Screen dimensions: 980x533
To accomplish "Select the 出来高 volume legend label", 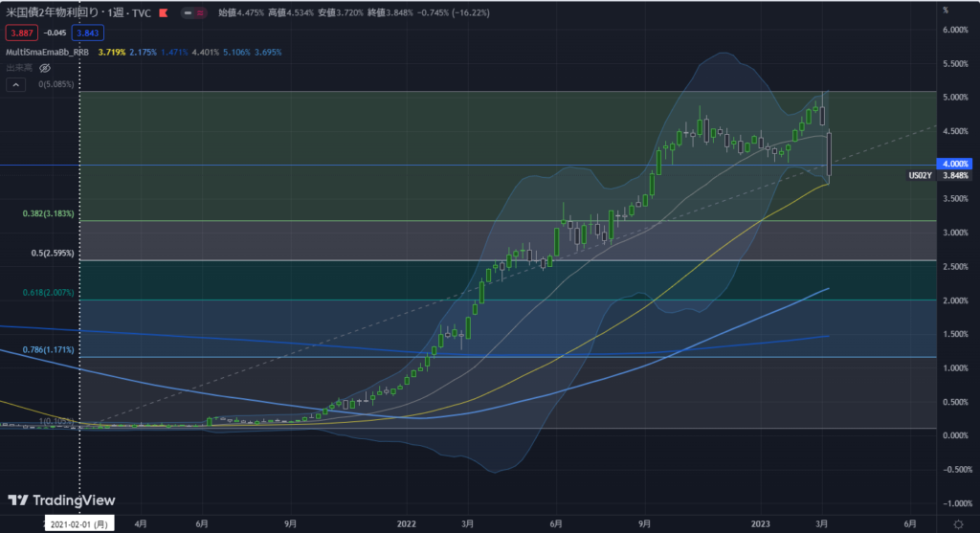I will pos(20,68).
